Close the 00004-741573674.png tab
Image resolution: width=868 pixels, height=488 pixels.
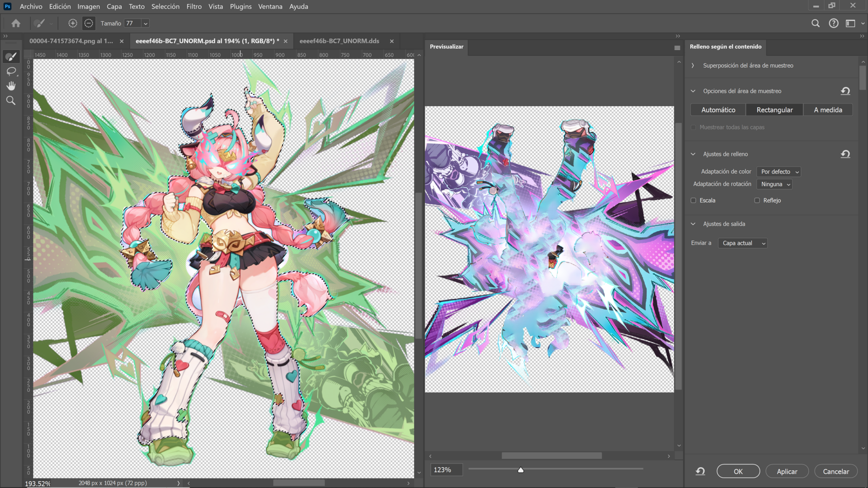[x=122, y=41]
